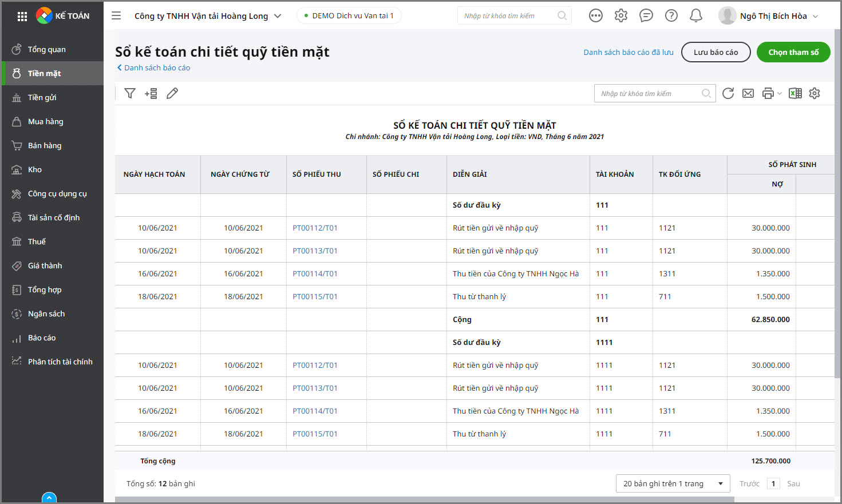Viewport: 842px width, 504px height.
Task: Toggle the sidebar hamburger menu
Action: (x=116, y=16)
